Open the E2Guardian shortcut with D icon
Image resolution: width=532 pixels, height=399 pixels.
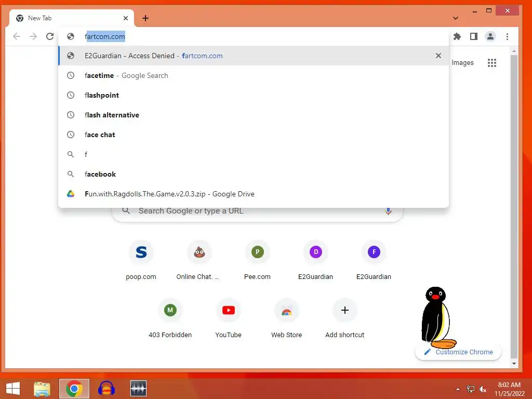tap(315, 261)
